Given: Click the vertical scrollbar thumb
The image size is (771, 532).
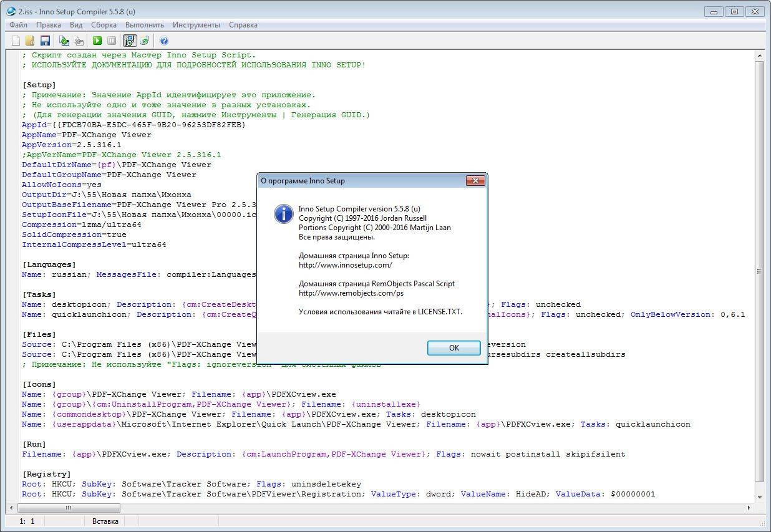Looking at the screenshot, I should click(759, 272).
